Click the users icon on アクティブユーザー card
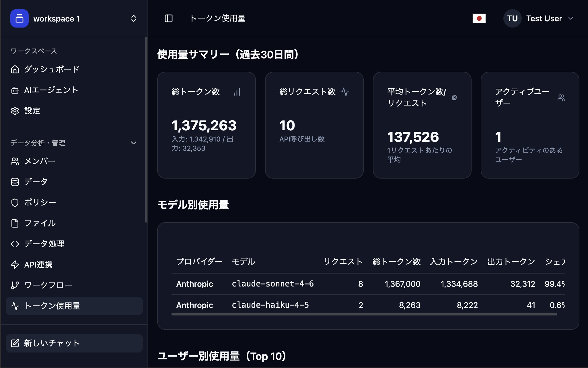The image size is (588, 368). [561, 98]
